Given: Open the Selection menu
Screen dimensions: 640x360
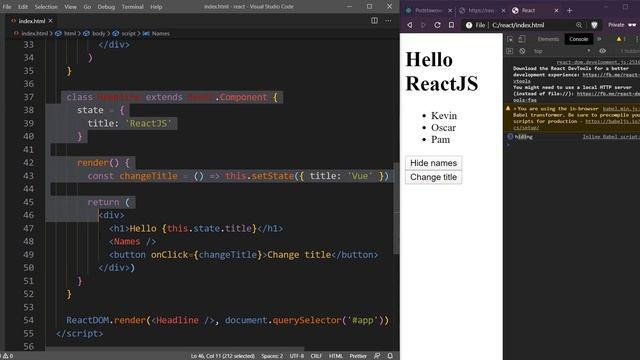Looking at the screenshot, I should 46,7.
